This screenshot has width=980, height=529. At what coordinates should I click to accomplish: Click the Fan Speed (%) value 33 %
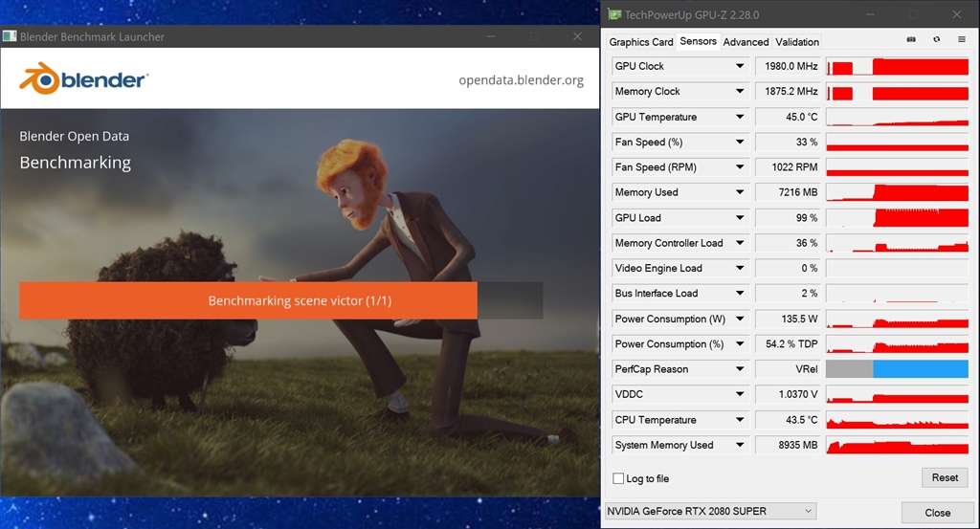coord(789,142)
